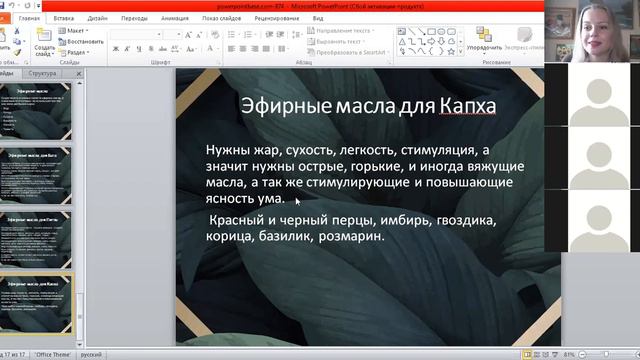The height and width of the screenshot is (360, 640).
Task: Click the Format Painter brush icon
Action: 17,52
